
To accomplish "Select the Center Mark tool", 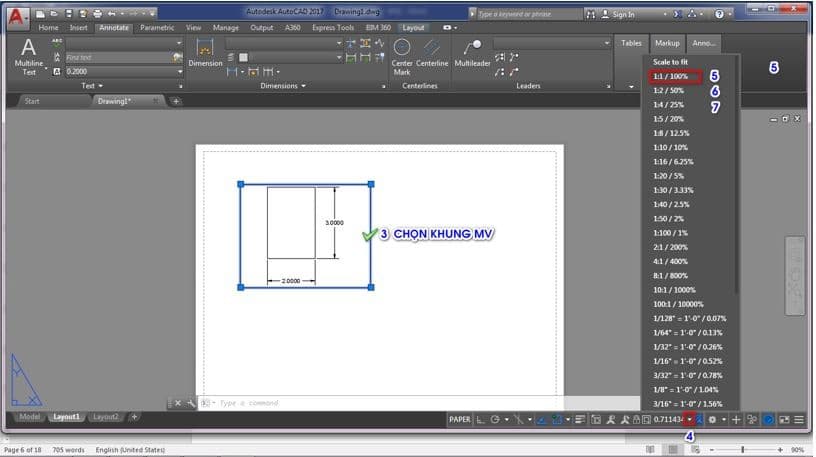I will (x=402, y=56).
